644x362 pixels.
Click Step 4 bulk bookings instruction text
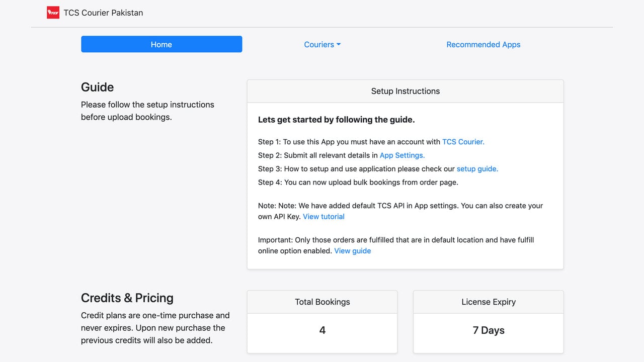click(x=358, y=183)
